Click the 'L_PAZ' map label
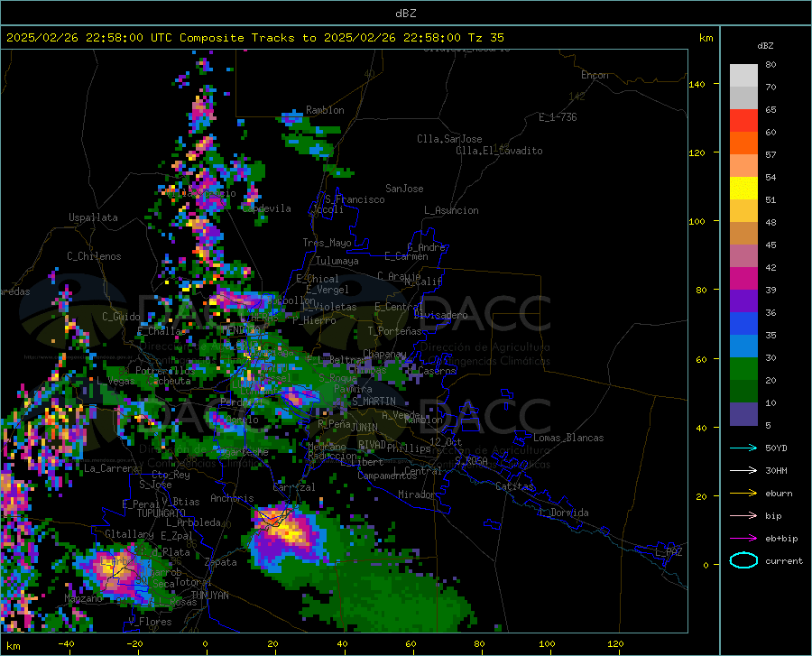 point(669,552)
